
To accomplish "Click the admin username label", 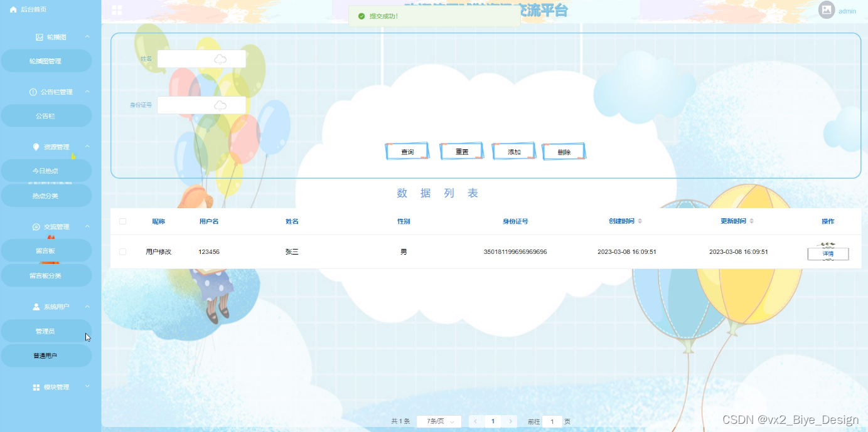I will point(847,11).
